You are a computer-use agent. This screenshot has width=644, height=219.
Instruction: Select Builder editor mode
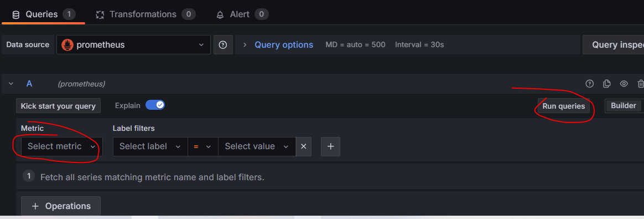pyautogui.click(x=624, y=106)
